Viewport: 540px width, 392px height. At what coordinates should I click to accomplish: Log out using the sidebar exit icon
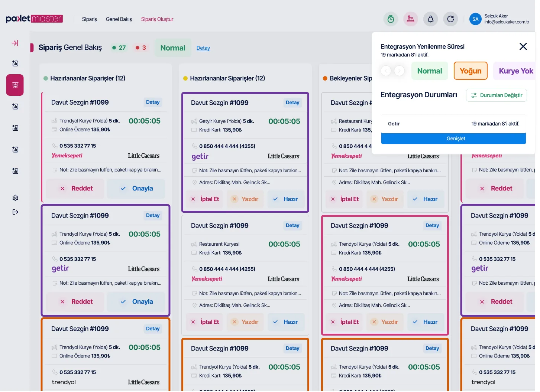[15, 212]
